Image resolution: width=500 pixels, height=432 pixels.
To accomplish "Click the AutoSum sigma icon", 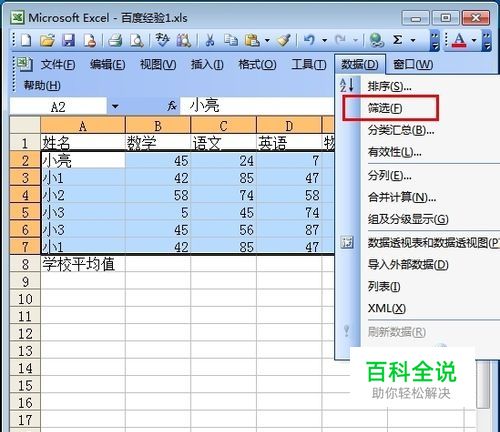I will point(397,40).
